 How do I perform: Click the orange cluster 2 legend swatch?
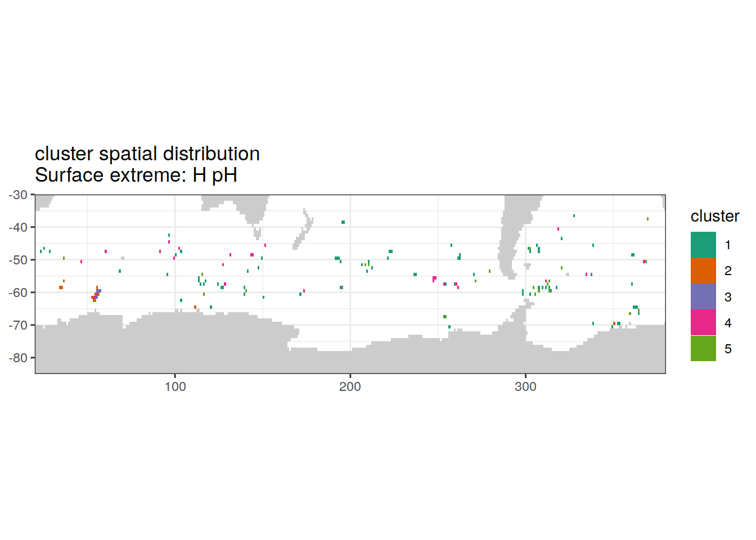pos(703,271)
